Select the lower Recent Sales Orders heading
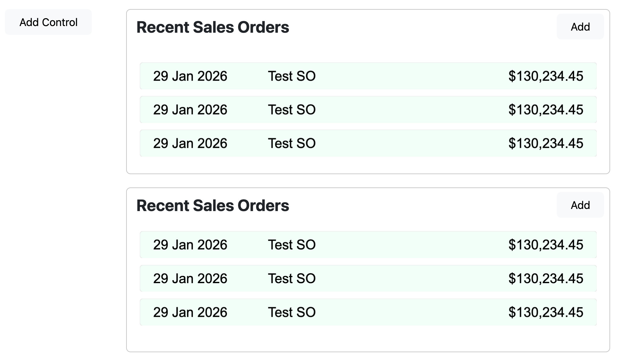 [213, 206]
